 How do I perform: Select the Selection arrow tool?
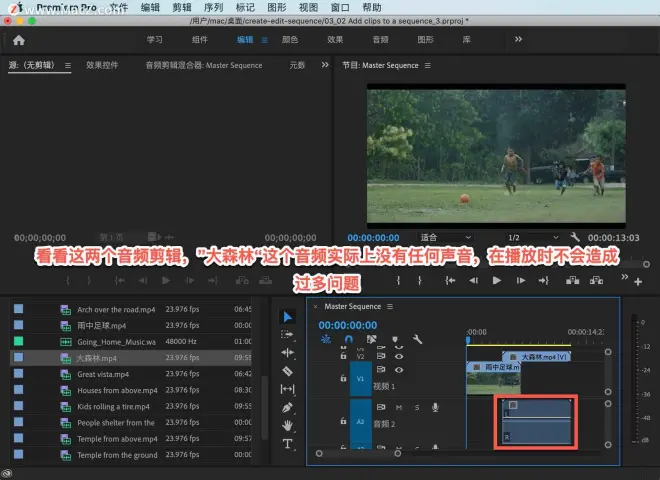pyautogui.click(x=287, y=317)
